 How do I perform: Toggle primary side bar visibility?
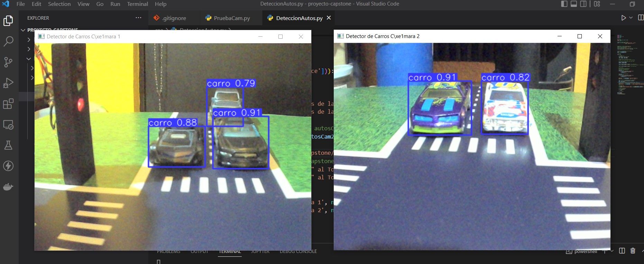click(564, 4)
